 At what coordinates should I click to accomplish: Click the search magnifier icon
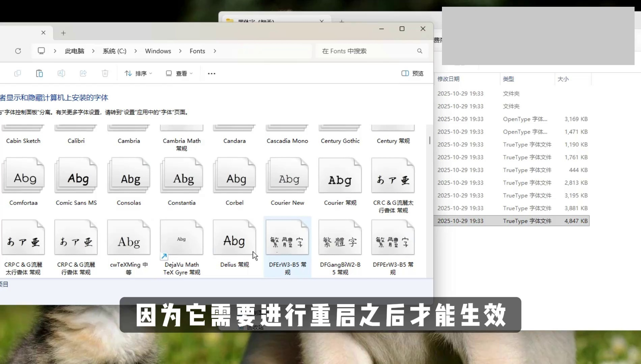pos(419,51)
